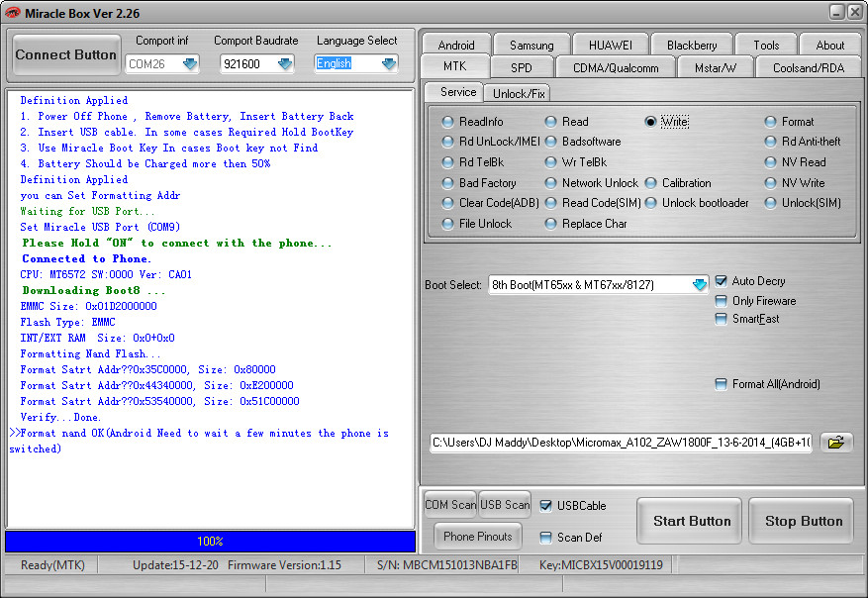Image resolution: width=868 pixels, height=598 pixels.
Task: Choose the Bad Factory option
Action: (x=447, y=183)
